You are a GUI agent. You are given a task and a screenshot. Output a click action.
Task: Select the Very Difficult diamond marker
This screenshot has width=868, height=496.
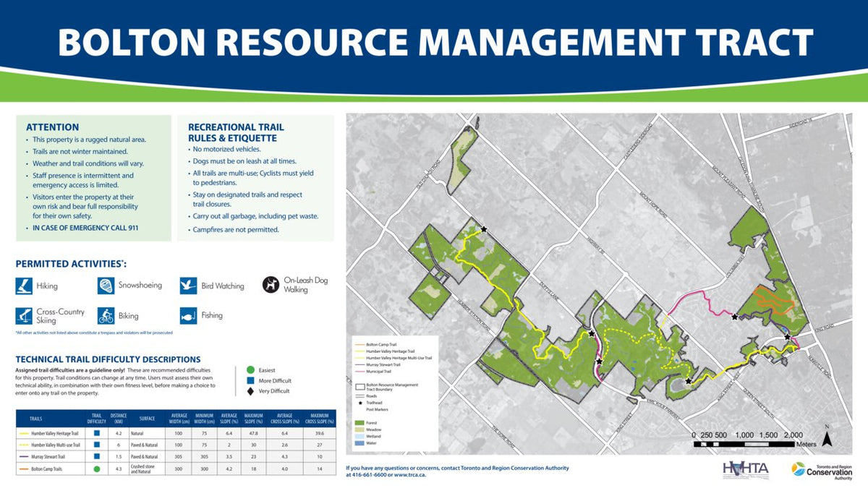click(x=251, y=391)
